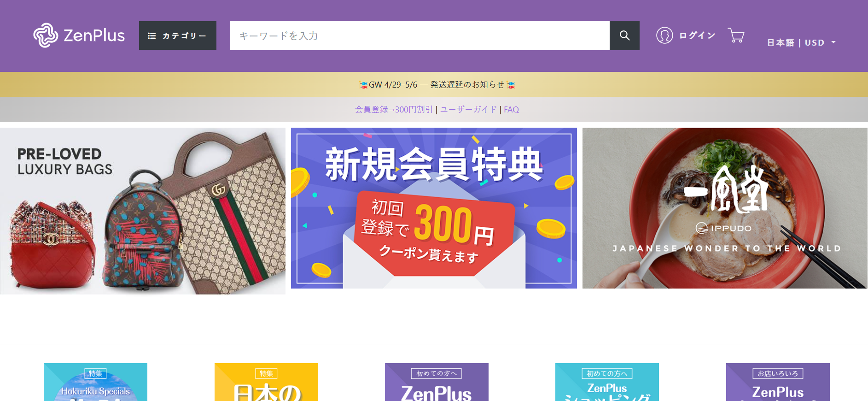Open the FAQ link
The image size is (868, 401).
(511, 110)
